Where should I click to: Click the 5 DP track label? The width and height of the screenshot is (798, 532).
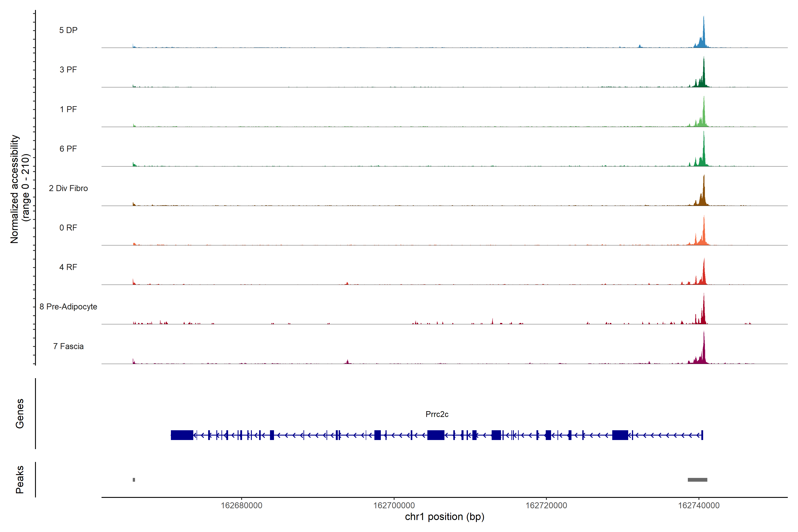tap(68, 30)
